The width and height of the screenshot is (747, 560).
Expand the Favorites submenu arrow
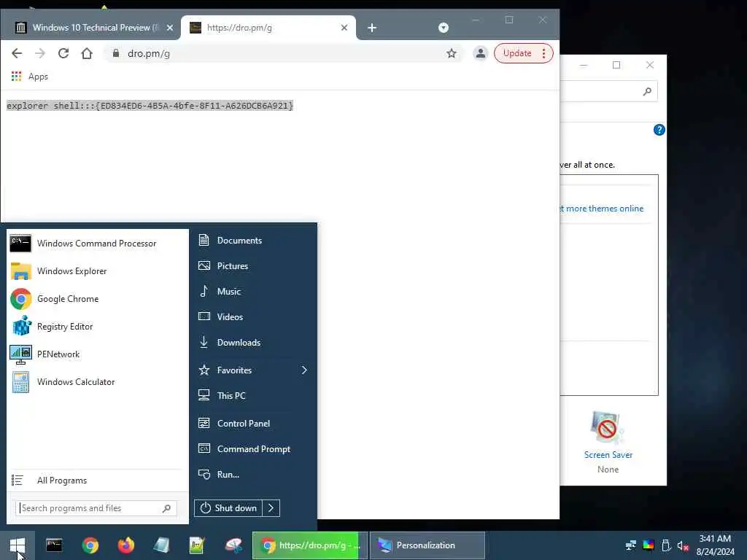pyautogui.click(x=304, y=370)
